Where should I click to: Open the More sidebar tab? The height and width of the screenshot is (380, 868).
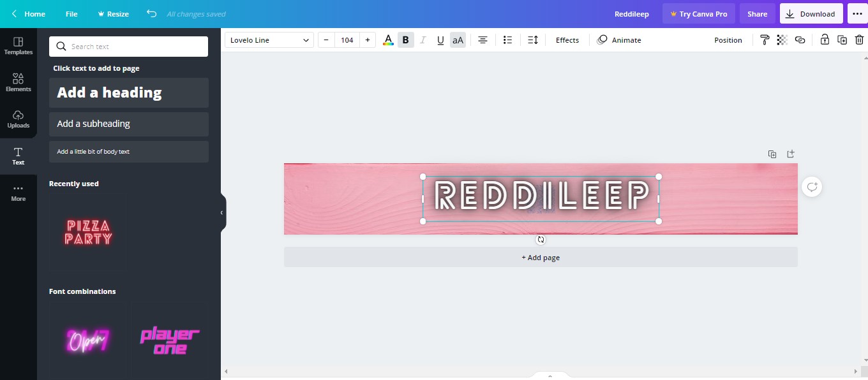click(18, 193)
